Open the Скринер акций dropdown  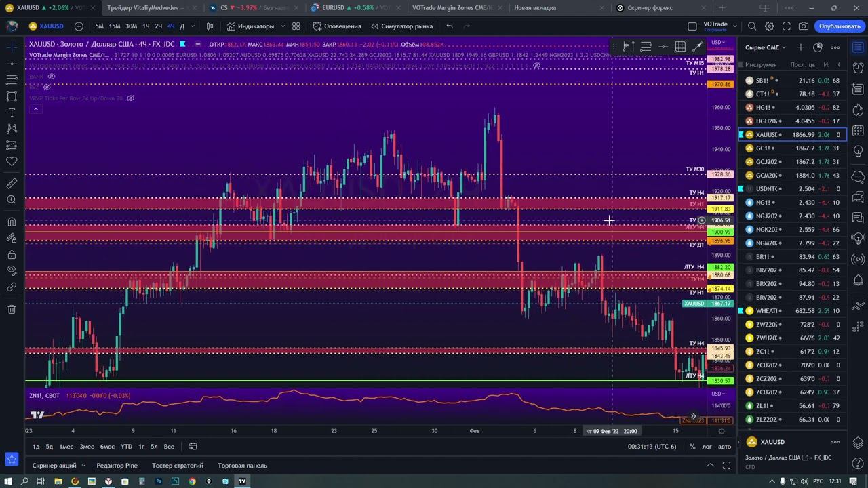pyautogui.click(x=58, y=466)
